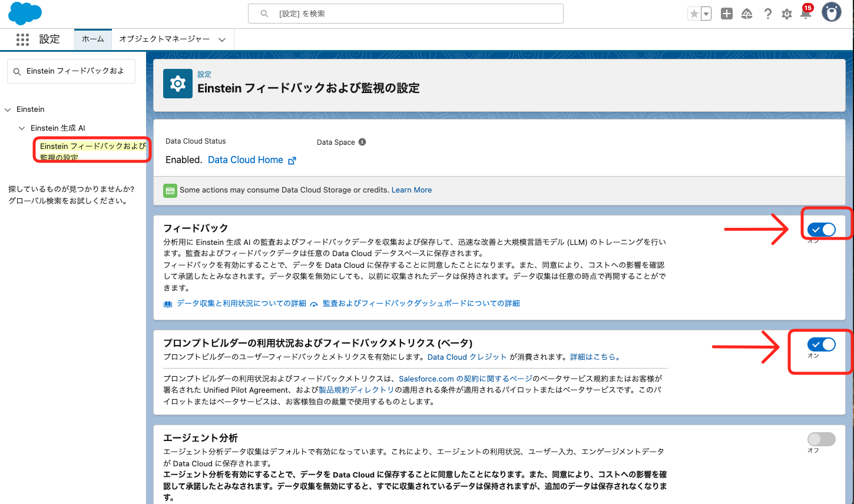Open the Learn More link
This screenshot has width=854, height=504.
coord(412,190)
